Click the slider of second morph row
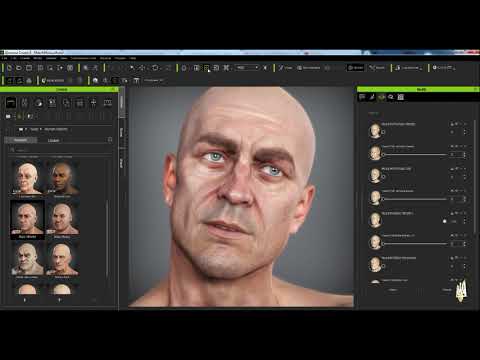 [x=415, y=155]
